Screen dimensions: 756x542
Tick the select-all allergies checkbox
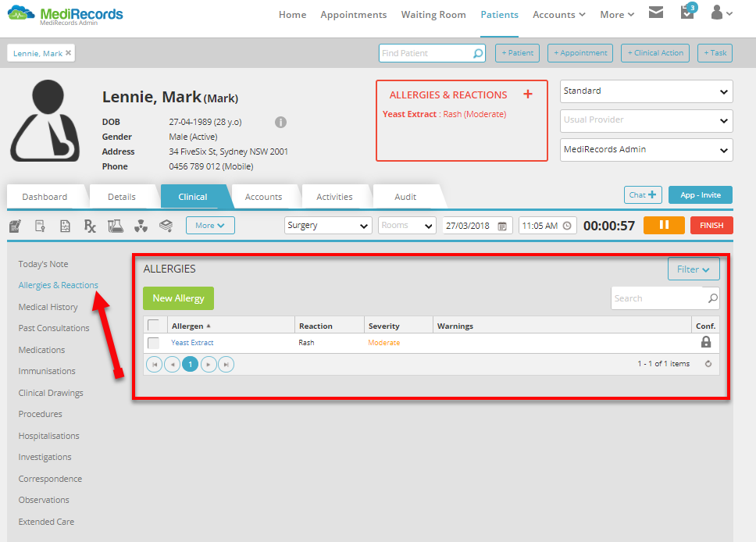click(x=154, y=326)
